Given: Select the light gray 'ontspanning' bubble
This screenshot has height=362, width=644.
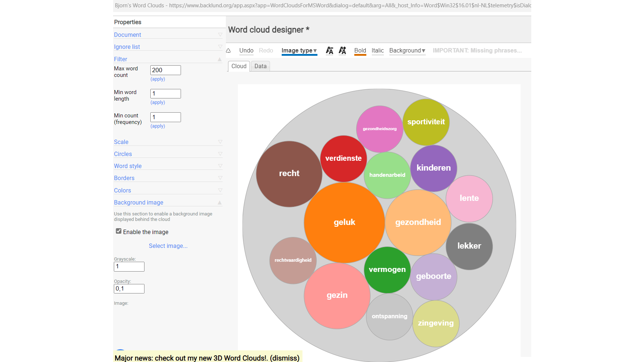Looking at the screenshot, I should pos(389,316).
